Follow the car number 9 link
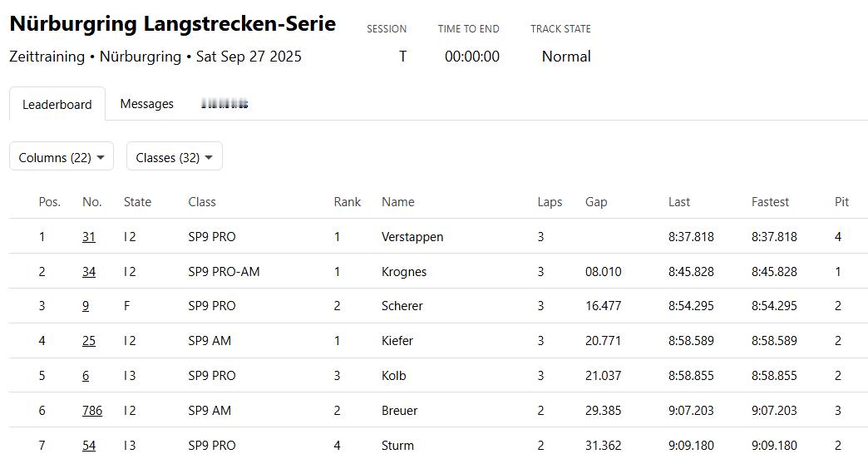 (x=86, y=306)
